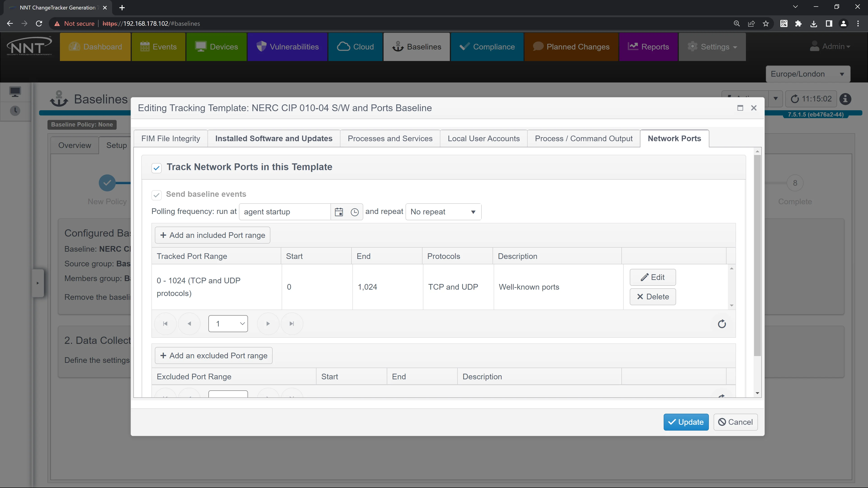Viewport: 868px width, 488px height.
Task: Open the Europe/London timezone dropdown
Action: click(808, 74)
